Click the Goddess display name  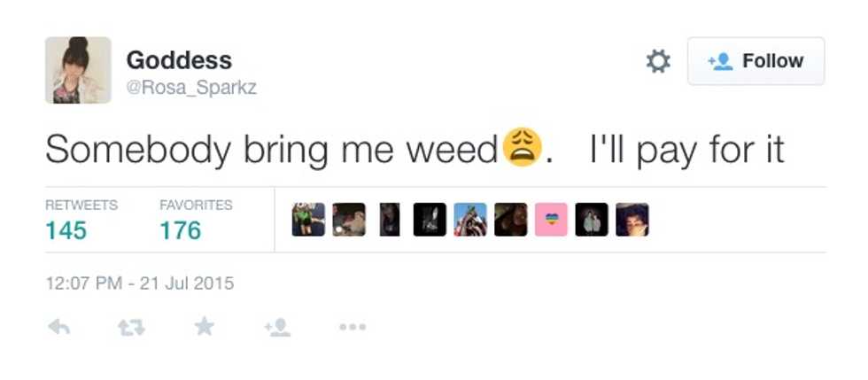click(179, 60)
